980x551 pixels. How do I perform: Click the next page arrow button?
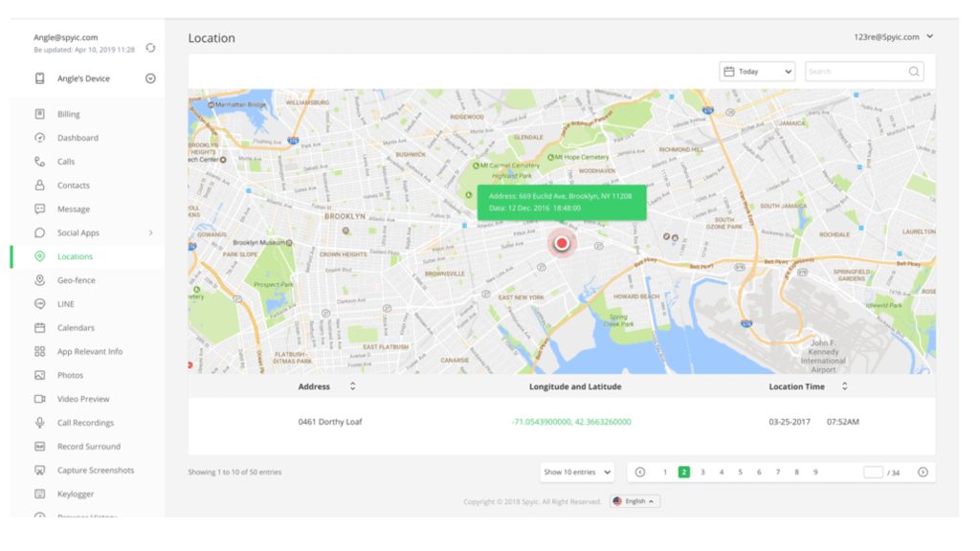click(x=923, y=472)
